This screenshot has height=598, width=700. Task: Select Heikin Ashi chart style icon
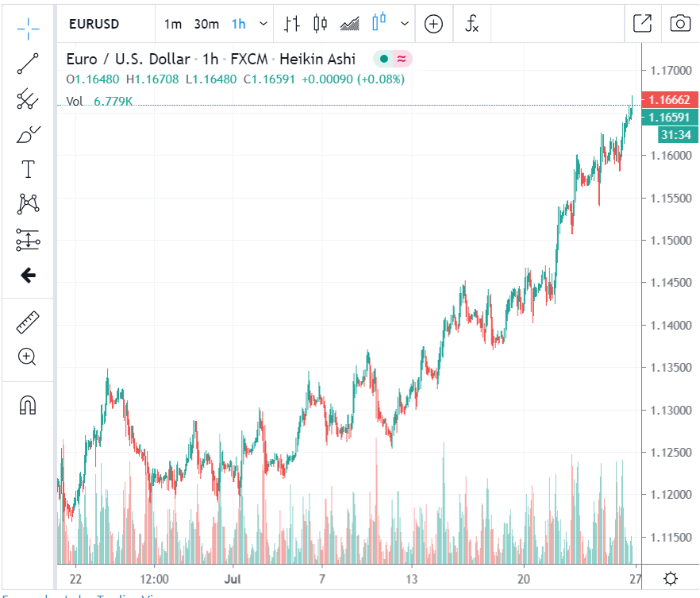tap(379, 22)
